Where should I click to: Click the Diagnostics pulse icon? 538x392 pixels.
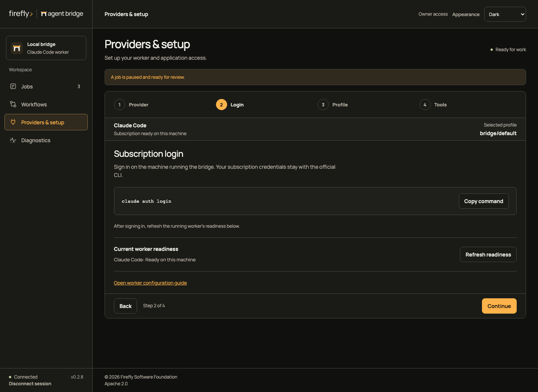[13, 140]
